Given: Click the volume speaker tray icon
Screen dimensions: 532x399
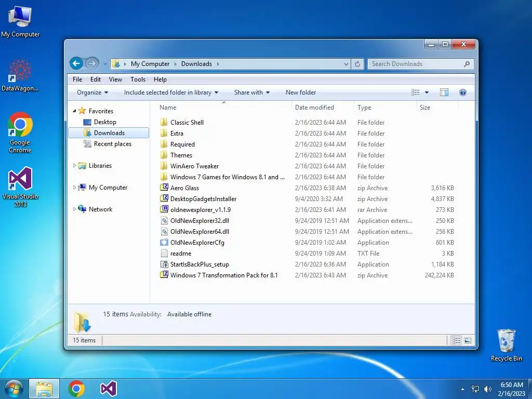Looking at the screenshot, I should pyautogui.click(x=488, y=389).
